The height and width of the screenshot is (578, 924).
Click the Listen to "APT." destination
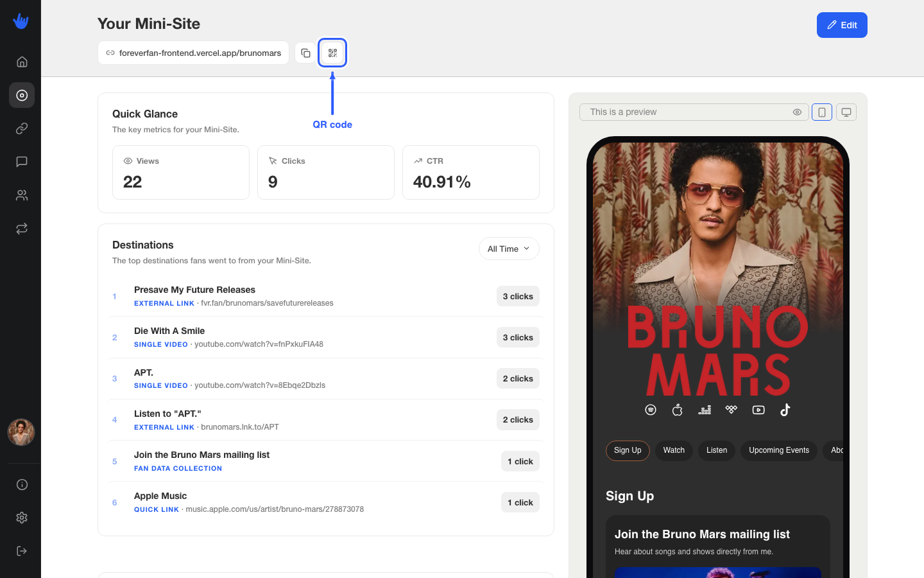click(326, 419)
